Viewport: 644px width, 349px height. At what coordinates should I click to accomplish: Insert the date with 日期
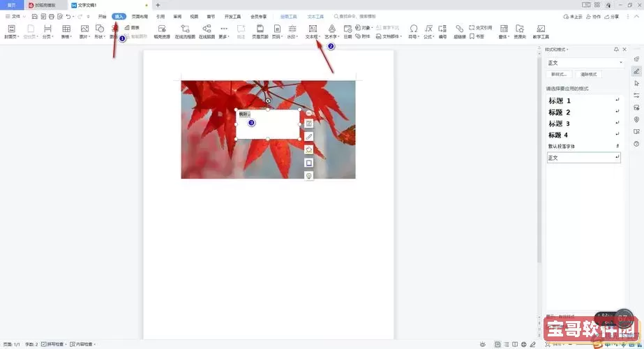(x=347, y=31)
